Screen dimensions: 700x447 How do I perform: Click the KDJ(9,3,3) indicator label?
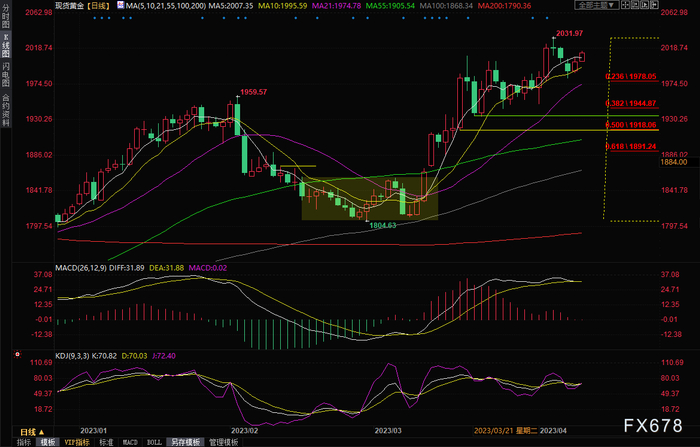72,356
